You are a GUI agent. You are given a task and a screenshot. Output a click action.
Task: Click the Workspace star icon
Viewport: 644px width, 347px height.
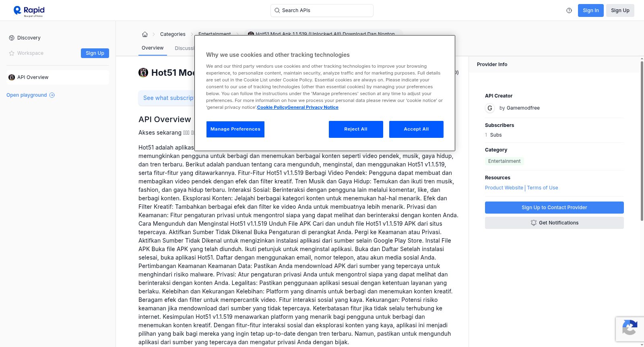pyautogui.click(x=12, y=53)
